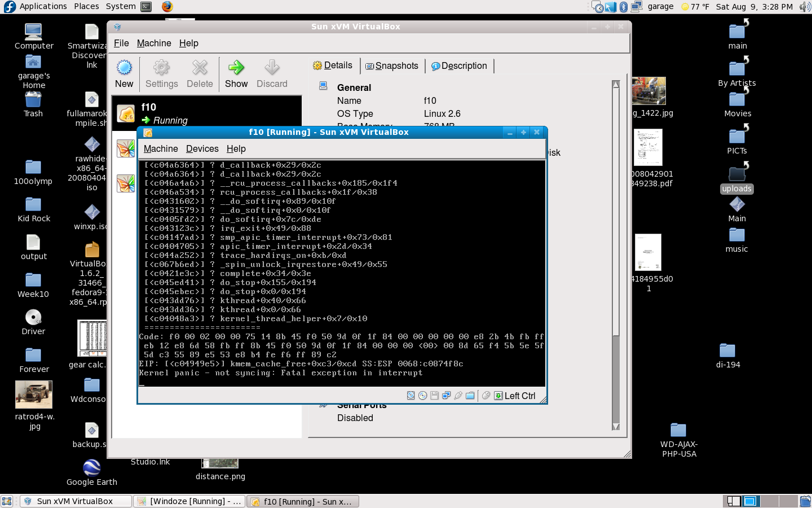The height and width of the screenshot is (508, 812).
Task: Select the music folder on desktop
Action: pyautogui.click(x=737, y=240)
